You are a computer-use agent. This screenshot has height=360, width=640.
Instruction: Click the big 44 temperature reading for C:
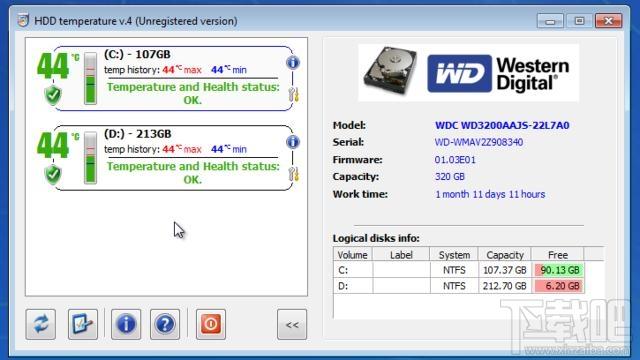point(53,66)
